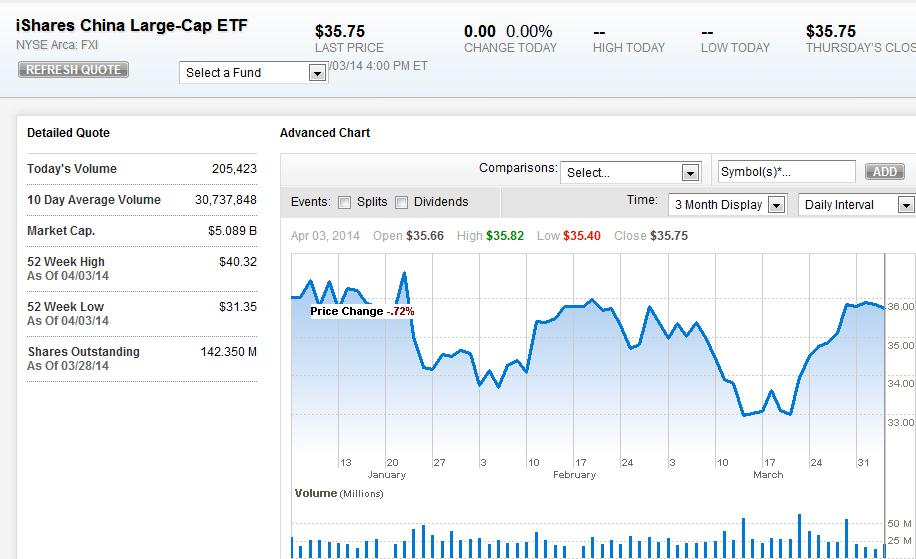This screenshot has height=559, width=916.
Task: Expand the Daily Interval dropdown
Action: pos(856,205)
